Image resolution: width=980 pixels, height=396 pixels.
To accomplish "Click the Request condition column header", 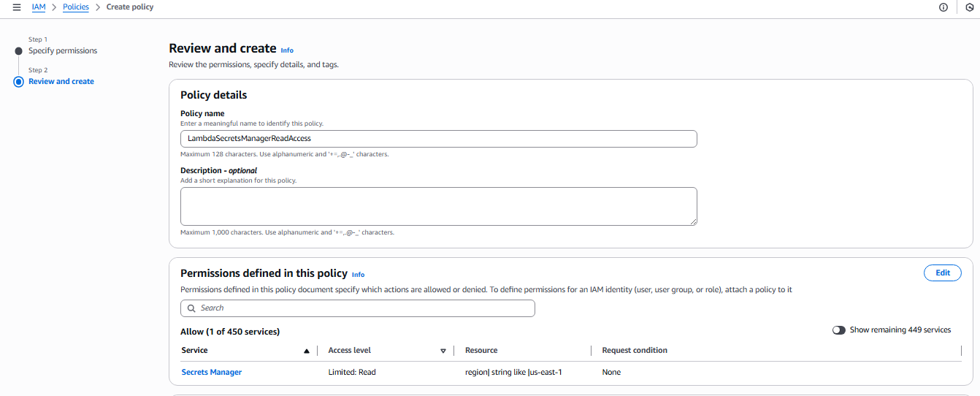I will coord(635,351).
